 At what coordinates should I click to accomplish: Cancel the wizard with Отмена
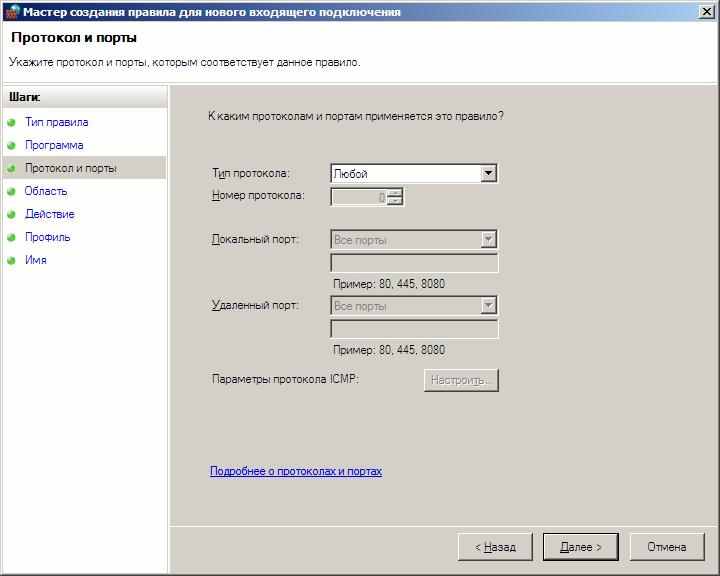pos(667,547)
